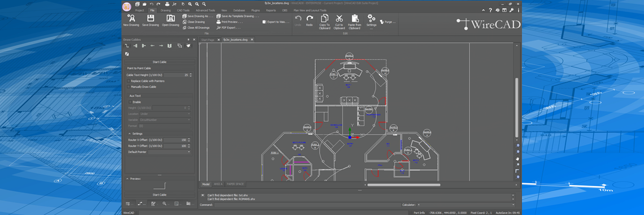Viewport: 644px width, 215px height.
Task: Select the fifth Draw Cables pointer icon
Action: [161, 46]
